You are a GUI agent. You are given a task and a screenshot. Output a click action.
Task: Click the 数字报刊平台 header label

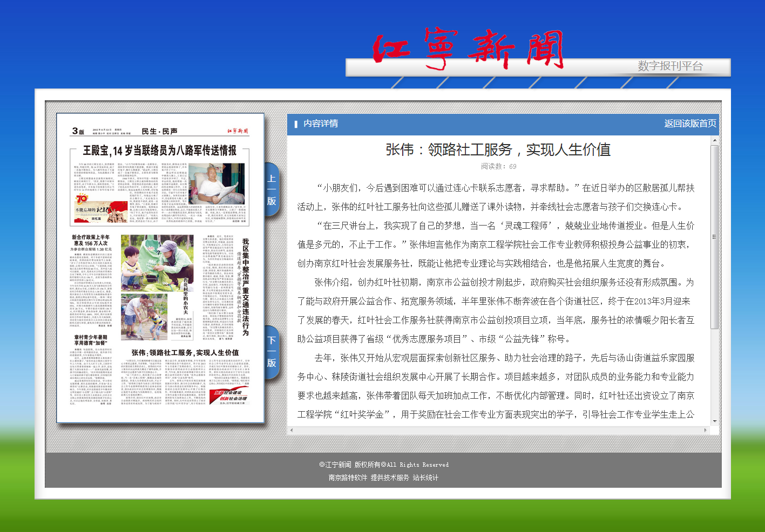pos(670,66)
